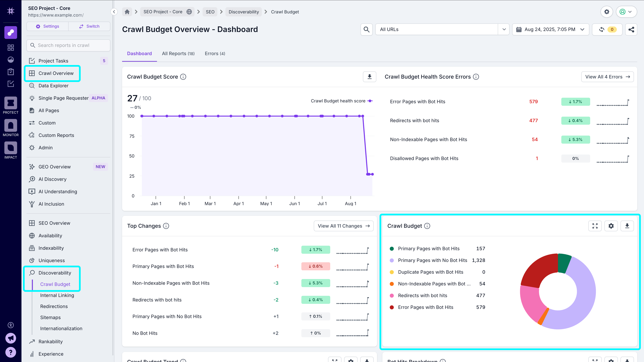The width and height of the screenshot is (644, 362).
Task: Download the Crawl Budget Score chart
Action: click(369, 77)
